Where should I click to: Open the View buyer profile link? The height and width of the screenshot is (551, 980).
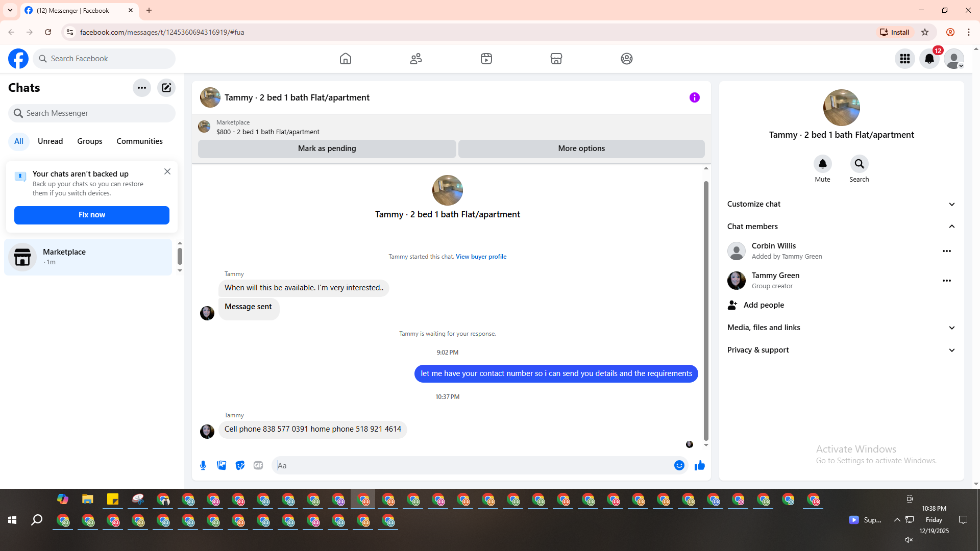click(x=481, y=257)
